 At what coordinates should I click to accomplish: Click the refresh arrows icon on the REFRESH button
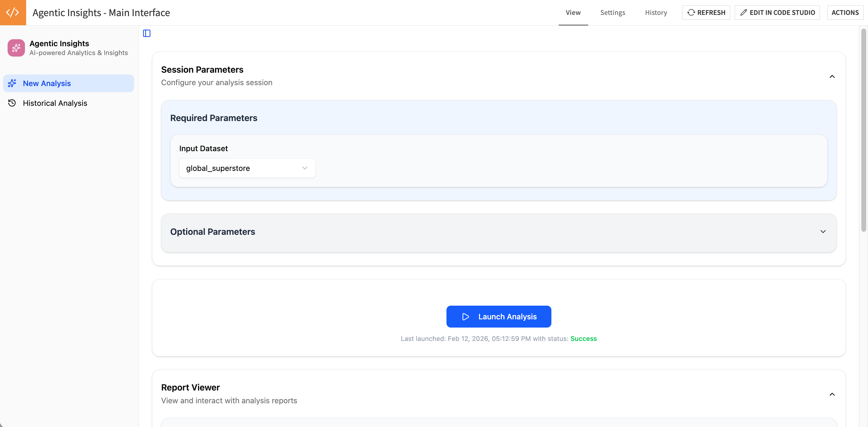(x=691, y=12)
